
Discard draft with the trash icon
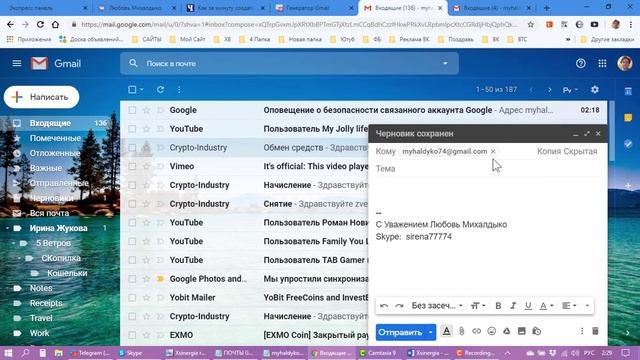pos(595,331)
